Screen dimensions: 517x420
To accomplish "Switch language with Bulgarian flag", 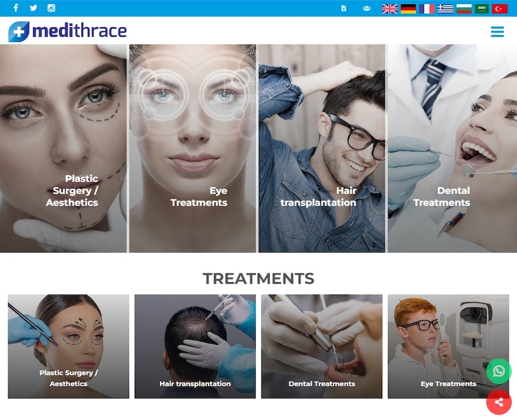I will coord(464,8).
